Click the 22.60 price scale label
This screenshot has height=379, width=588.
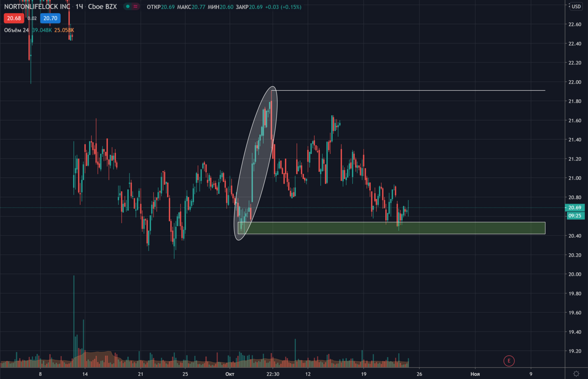(575, 24)
